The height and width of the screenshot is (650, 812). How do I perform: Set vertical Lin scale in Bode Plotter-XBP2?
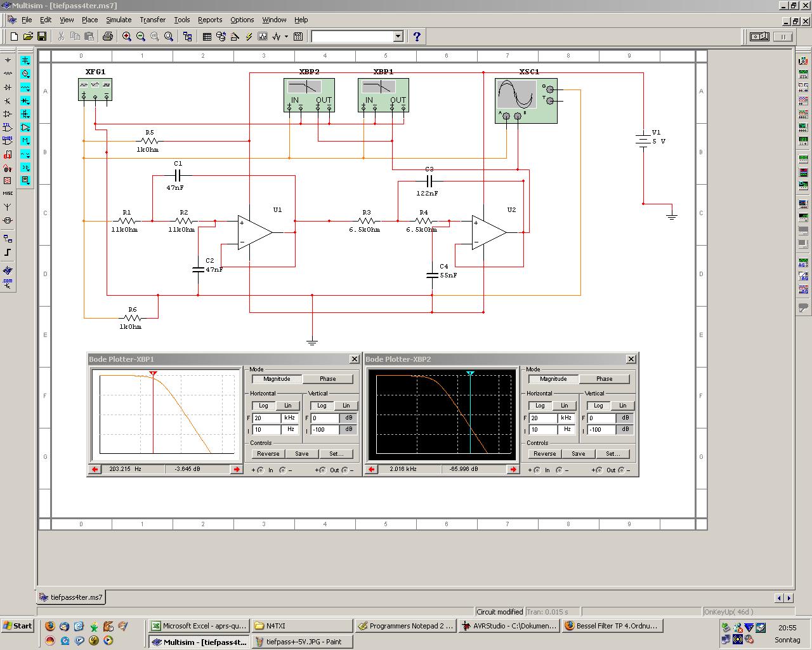pyautogui.click(x=622, y=406)
